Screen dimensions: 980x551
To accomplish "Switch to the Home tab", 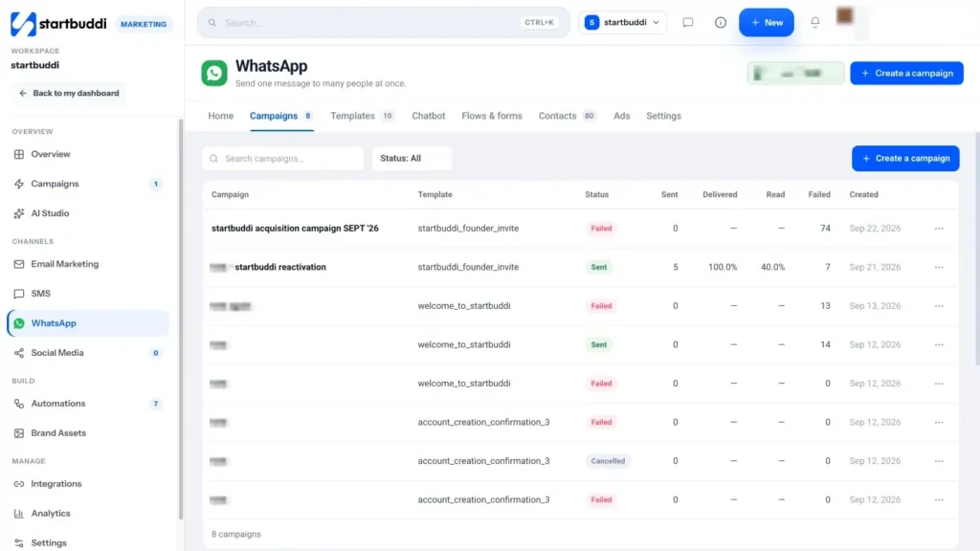I will [221, 116].
